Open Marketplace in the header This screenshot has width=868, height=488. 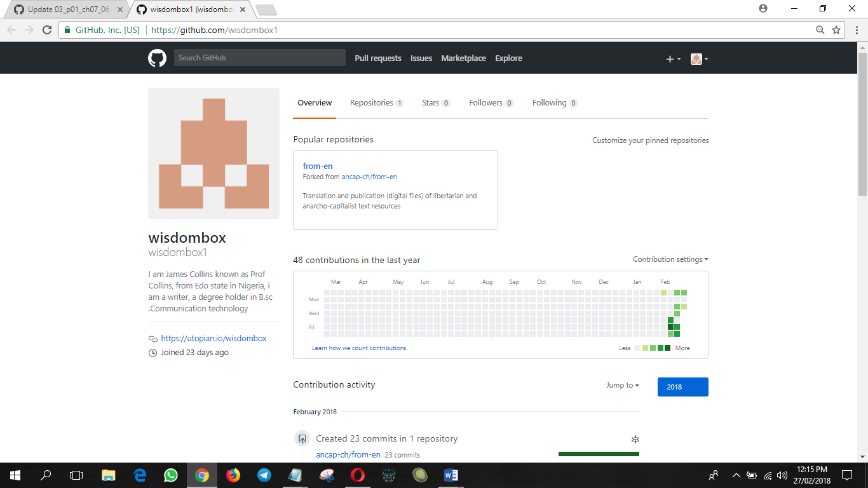coord(463,58)
